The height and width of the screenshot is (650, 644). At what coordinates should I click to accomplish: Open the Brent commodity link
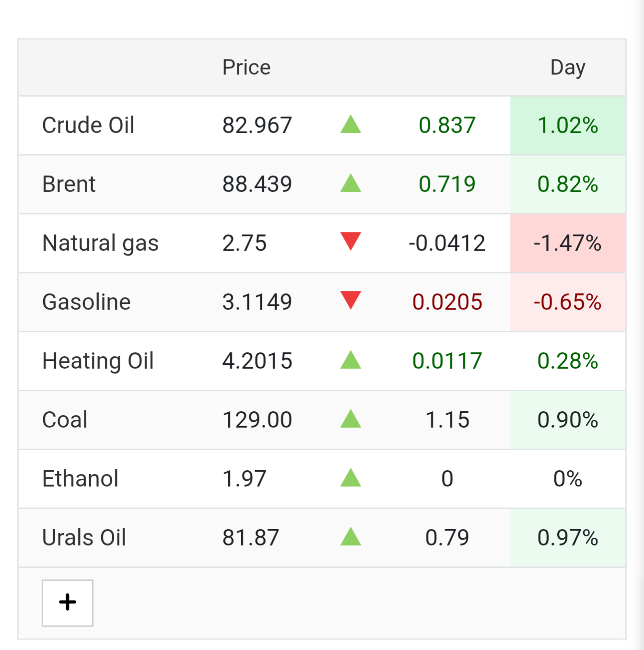coord(69,185)
